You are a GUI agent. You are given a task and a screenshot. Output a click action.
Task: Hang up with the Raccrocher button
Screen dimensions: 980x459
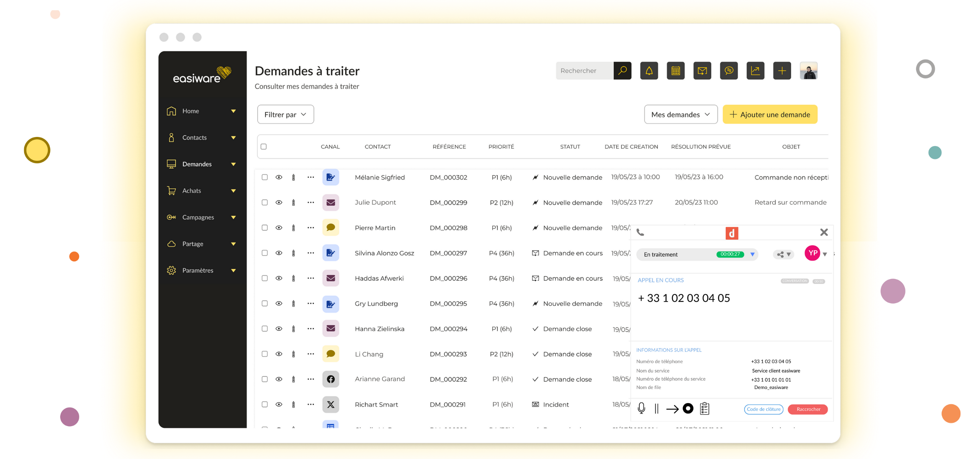[x=808, y=409]
